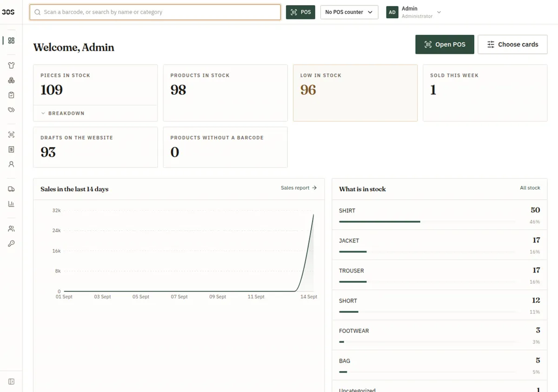The image size is (558, 392).
Task: Click the JACKET stock progress bar
Action: point(427,252)
